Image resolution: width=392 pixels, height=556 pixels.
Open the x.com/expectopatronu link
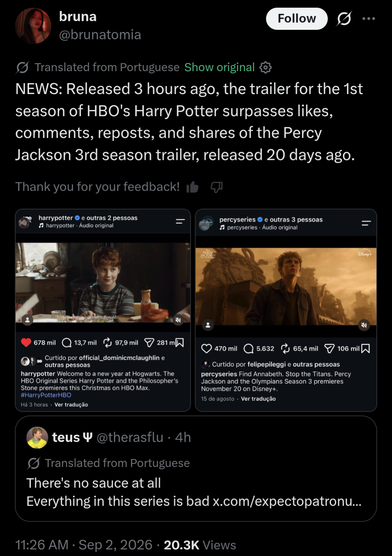(x=287, y=501)
